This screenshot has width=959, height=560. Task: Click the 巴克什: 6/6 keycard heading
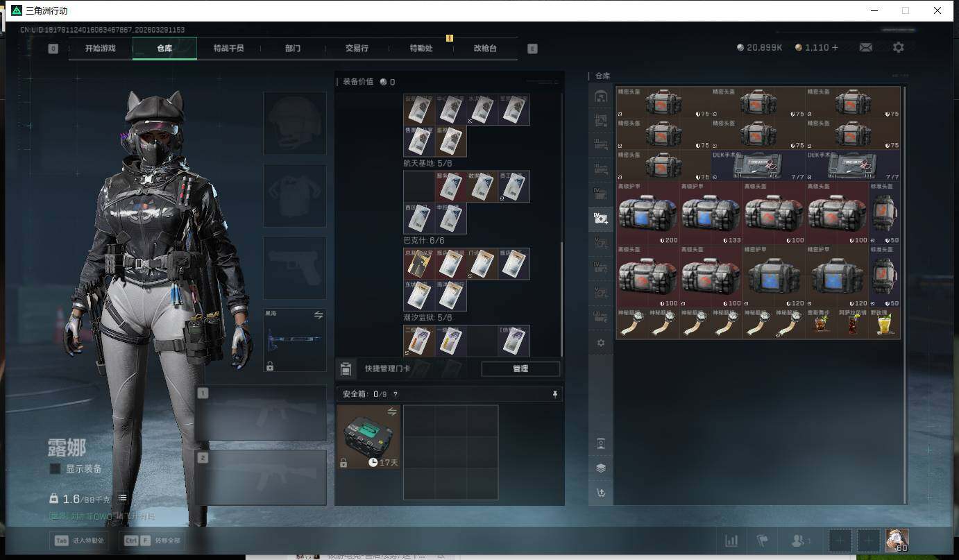(424, 241)
